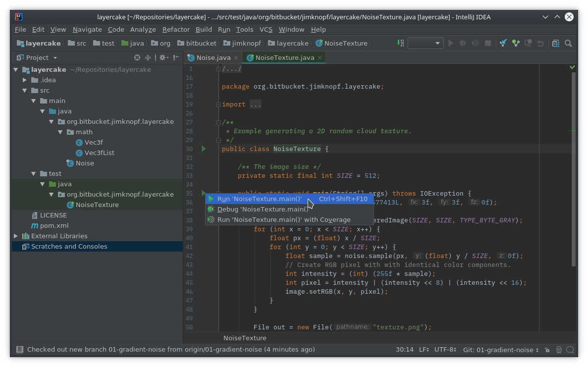Click the VCS Update Project icon
The width and height of the screenshot is (588, 367).
click(503, 43)
